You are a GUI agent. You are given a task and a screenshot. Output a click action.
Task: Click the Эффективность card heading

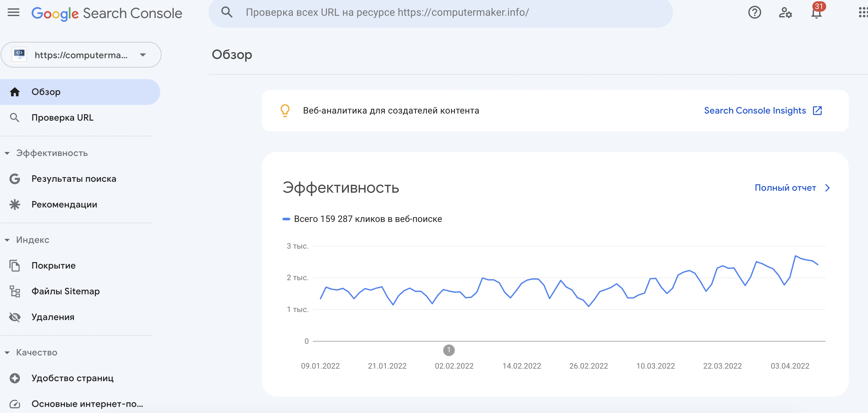(x=341, y=188)
